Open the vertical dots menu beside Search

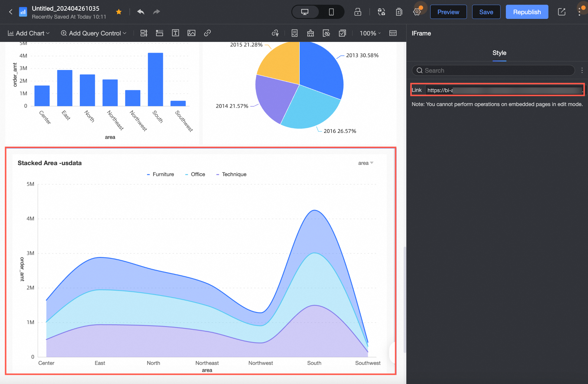tap(582, 70)
